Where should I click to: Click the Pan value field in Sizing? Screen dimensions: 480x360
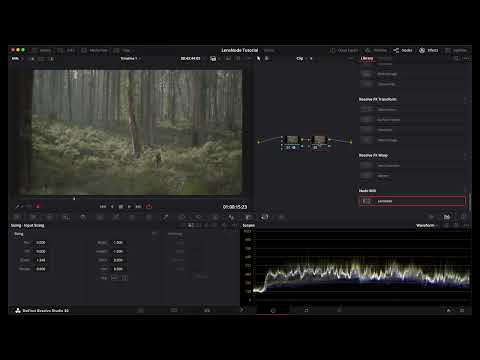tap(41, 243)
